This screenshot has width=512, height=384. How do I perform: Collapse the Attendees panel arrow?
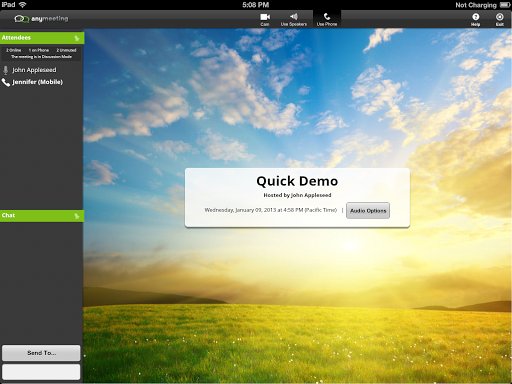click(77, 38)
